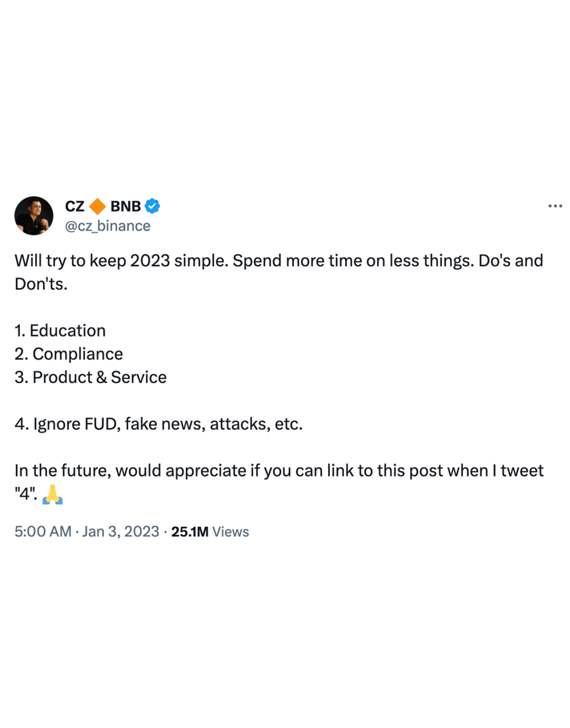This screenshot has height=728, width=570.
Task: Click the "3. Product & Service" line
Action: pos(90,377)
